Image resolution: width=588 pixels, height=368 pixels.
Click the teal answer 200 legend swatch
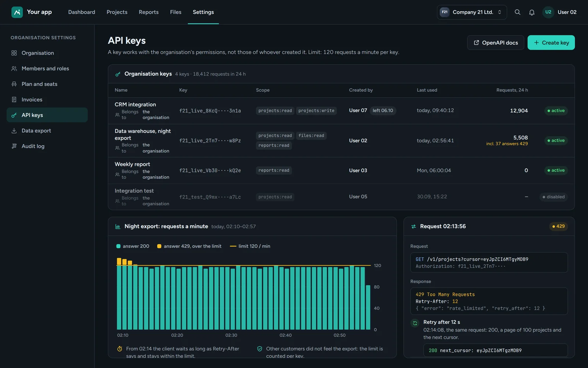[118, 246]
